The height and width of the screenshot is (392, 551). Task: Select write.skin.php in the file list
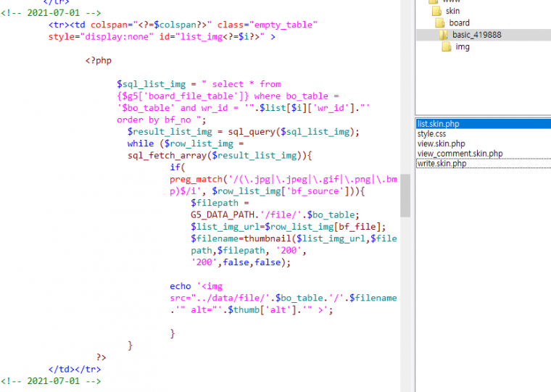(442, 164)
